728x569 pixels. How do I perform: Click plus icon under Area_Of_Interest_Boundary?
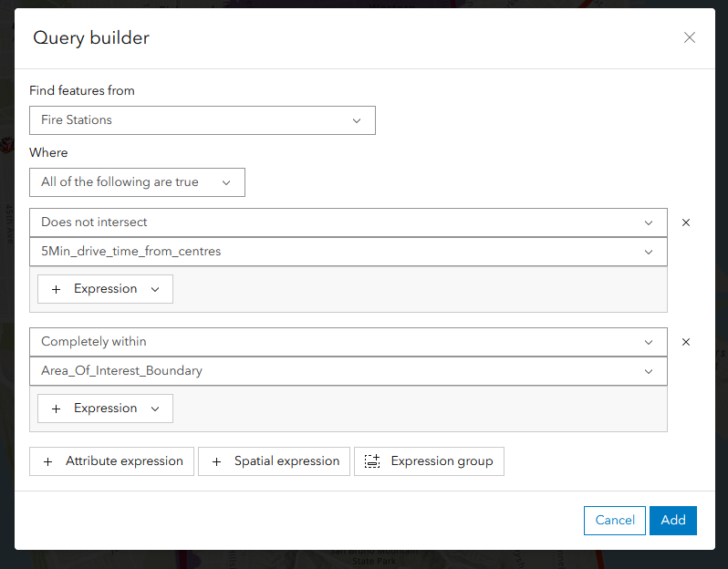(x=57, y=409)
